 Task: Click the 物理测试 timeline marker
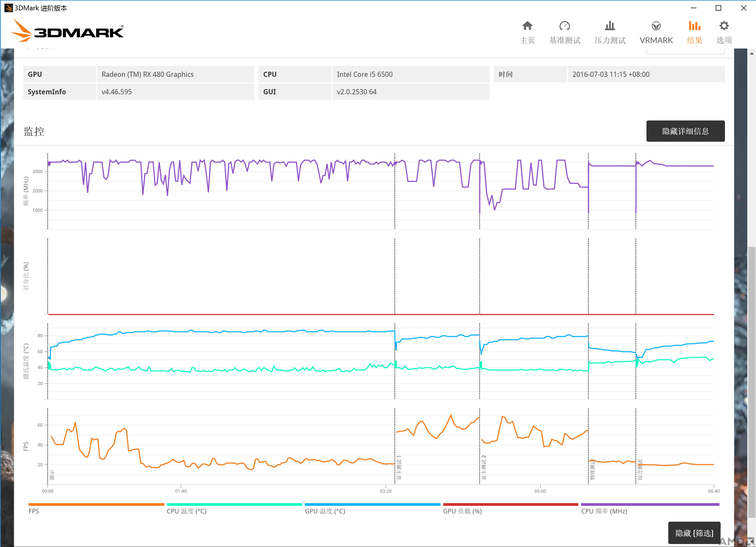(592, 470)
